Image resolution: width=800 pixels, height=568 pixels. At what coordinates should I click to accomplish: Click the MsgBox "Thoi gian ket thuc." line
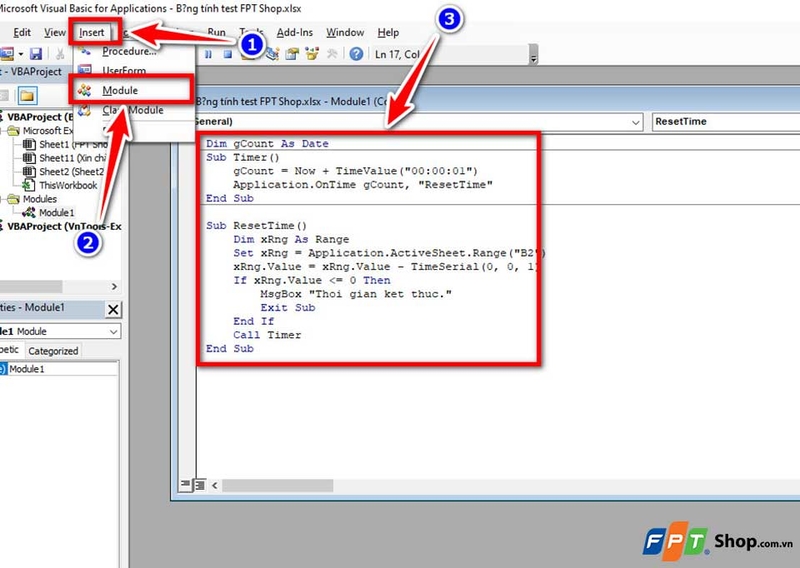[356, 294]
